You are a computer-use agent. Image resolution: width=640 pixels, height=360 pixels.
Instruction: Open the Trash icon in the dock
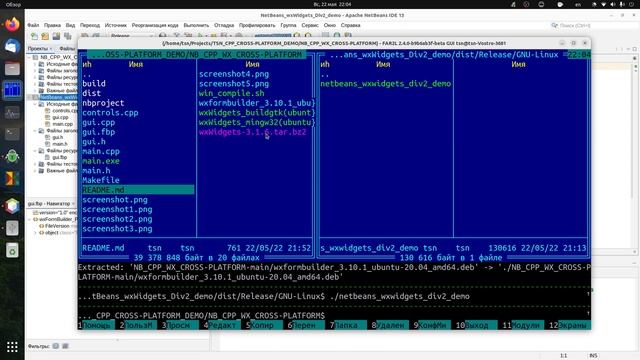click(12, 250)
